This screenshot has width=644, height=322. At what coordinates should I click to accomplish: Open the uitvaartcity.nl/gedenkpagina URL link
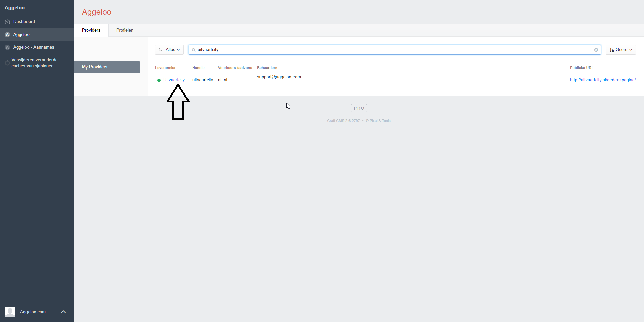click(x=603, y=80)
